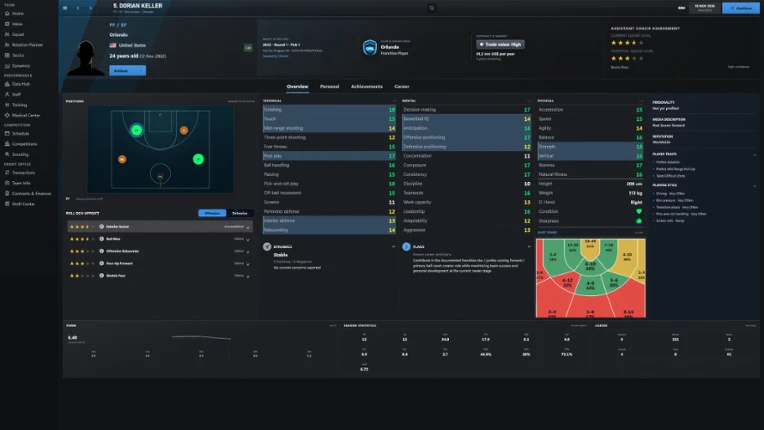764x430 pixels.
Task: Switch role suitability to Defensive
Action: pyautogui.click(x=239, y=213)
